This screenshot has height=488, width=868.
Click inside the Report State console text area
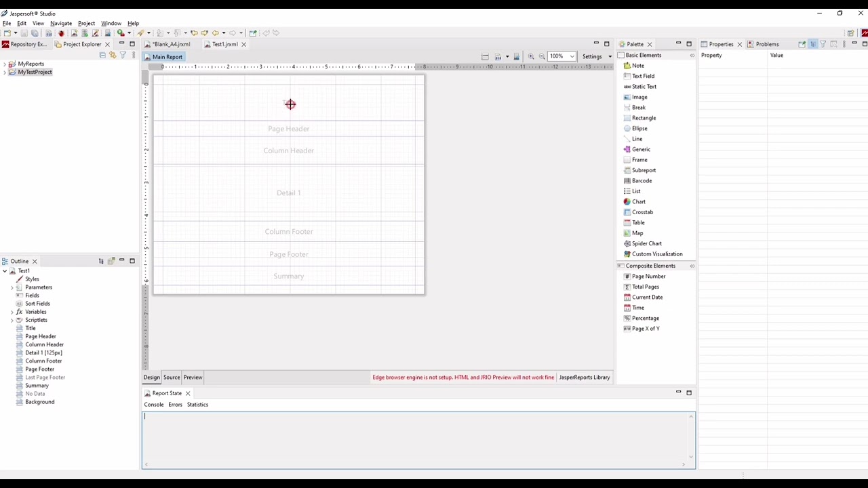[x=418, y=439]
